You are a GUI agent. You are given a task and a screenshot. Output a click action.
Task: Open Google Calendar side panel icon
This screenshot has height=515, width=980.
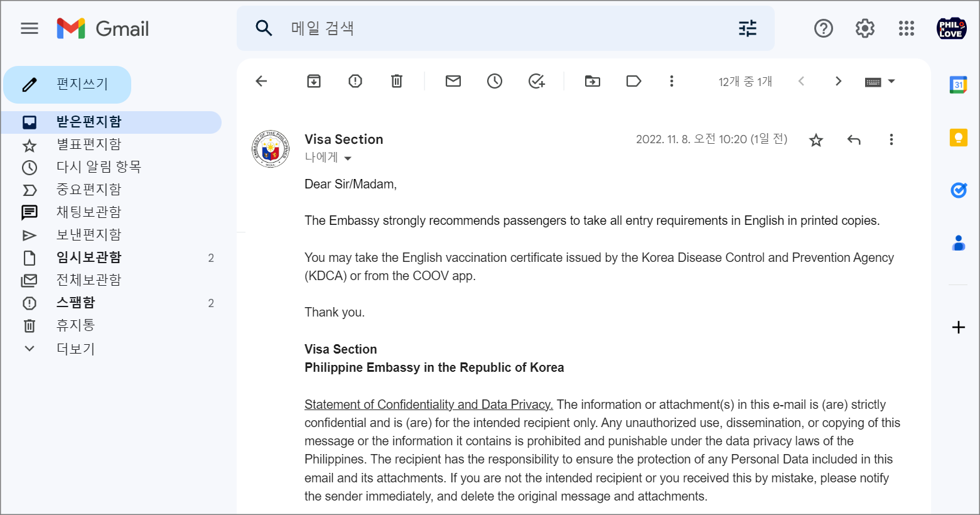tap(958, 84)
